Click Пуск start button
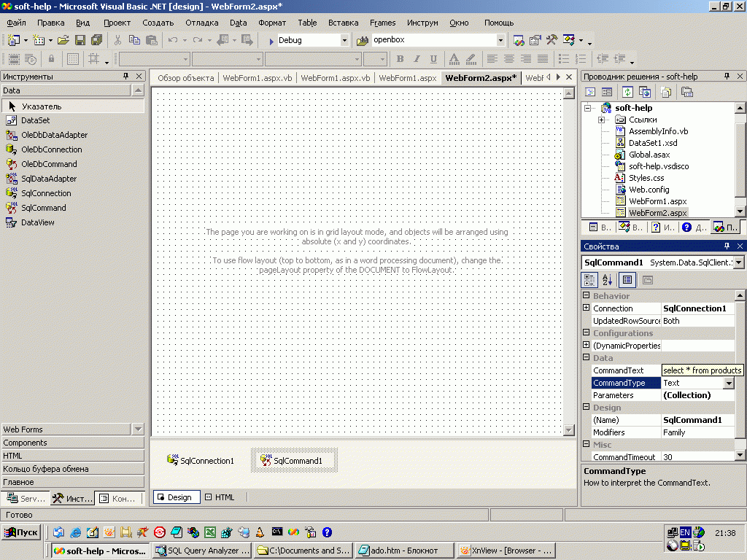 click(21, 532)
